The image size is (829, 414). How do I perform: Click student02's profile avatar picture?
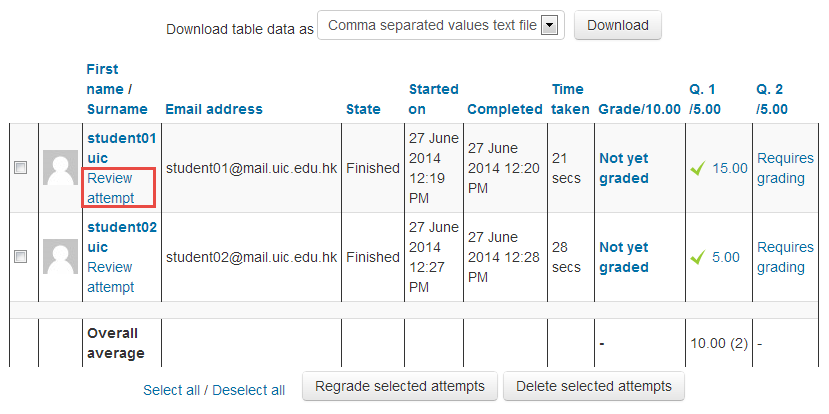pos(60,257)
